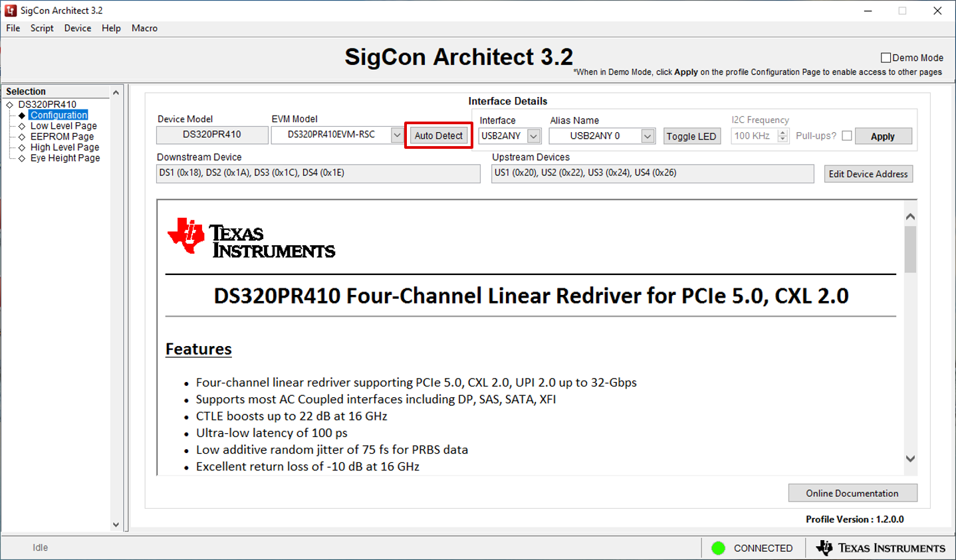The image size is (956, 560).
Task: Open the Alias Name dropdown
Action: [647, 136]
